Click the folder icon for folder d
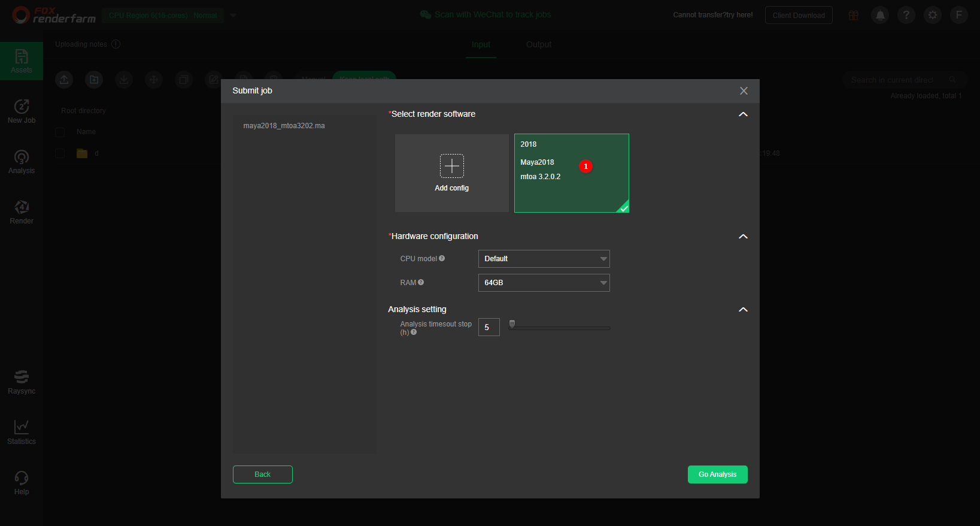The width and height of the screenshot is (980, 526). click(82, 153)
